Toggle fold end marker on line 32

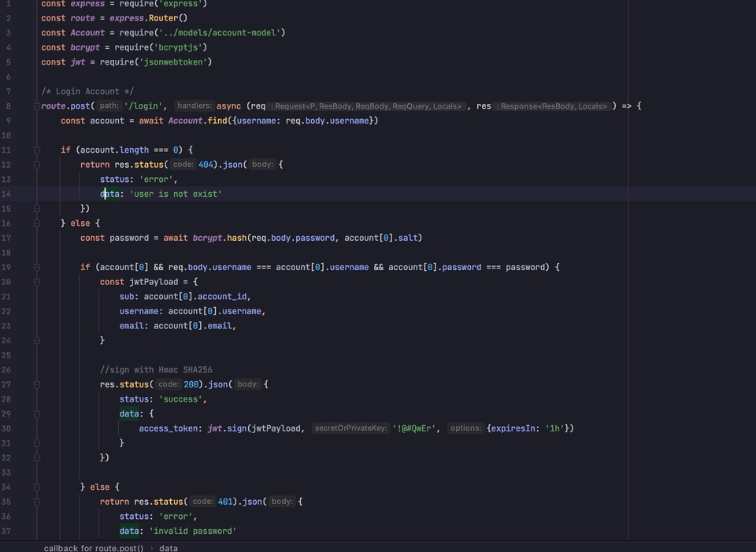tap(37, 458)
